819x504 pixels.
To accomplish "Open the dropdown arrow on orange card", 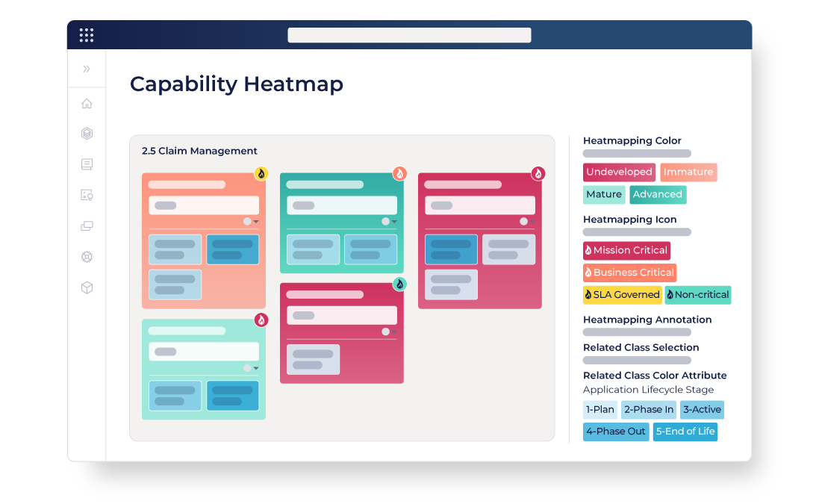I will [256, 222].
